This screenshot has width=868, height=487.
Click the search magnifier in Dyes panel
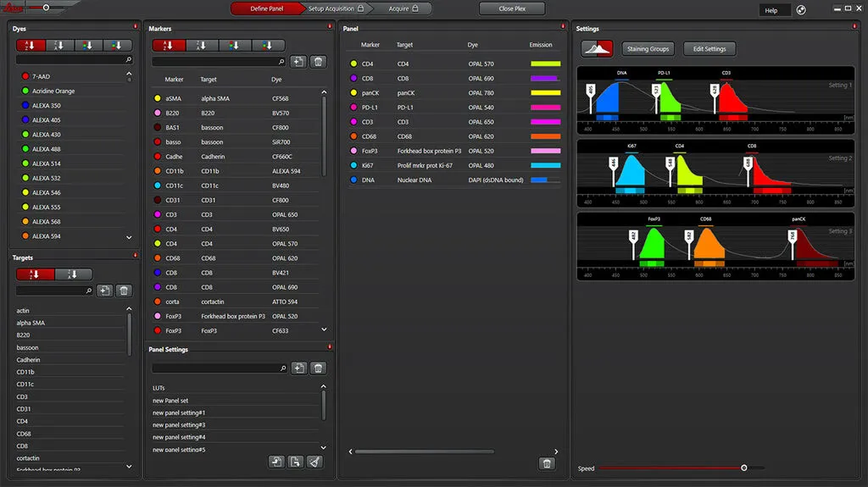[x=128, y=60]
